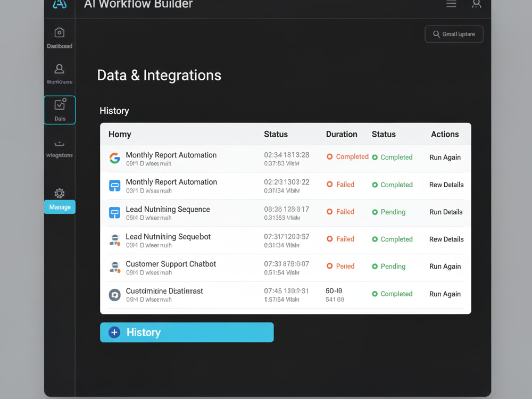Open the user profile icon
This screenshot has height=399, width=532.
477,4
